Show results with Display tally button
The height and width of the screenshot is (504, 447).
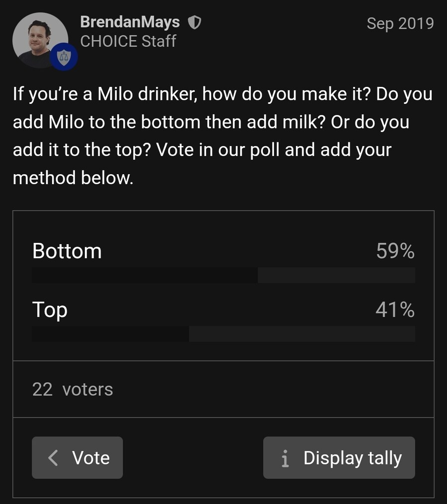point(339,457)
